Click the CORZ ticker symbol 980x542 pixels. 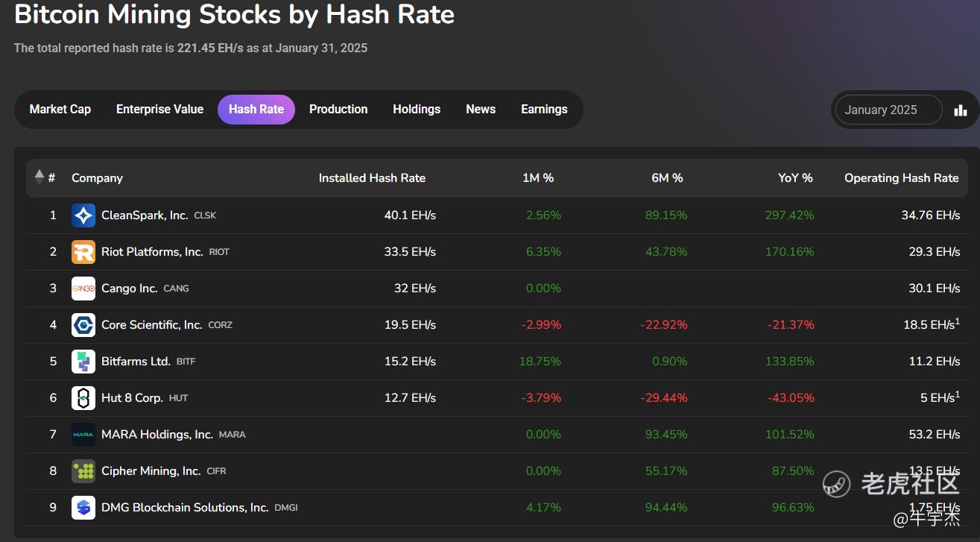(221, 325)
